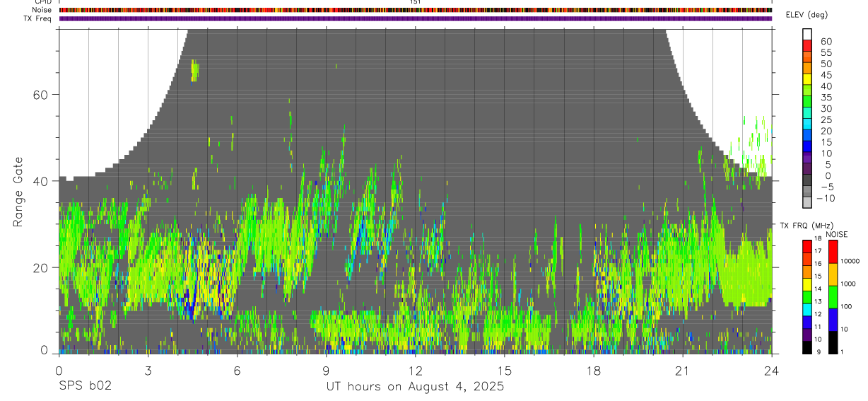Click the 'SPS b02' radar label

pos(85,387)
